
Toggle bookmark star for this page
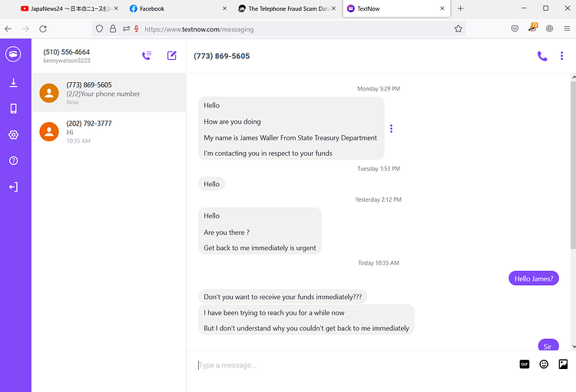point(458,28)
